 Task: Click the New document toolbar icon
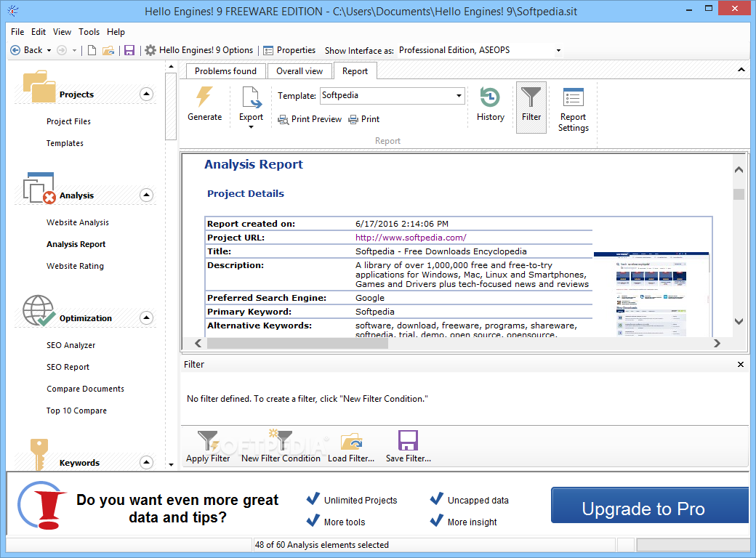coord(92,50)
